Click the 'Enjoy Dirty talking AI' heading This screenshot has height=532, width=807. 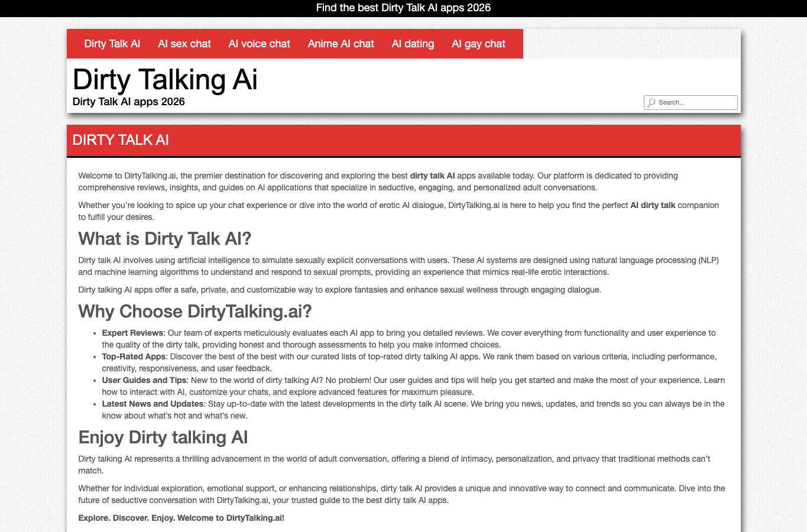tap(163, 437)
